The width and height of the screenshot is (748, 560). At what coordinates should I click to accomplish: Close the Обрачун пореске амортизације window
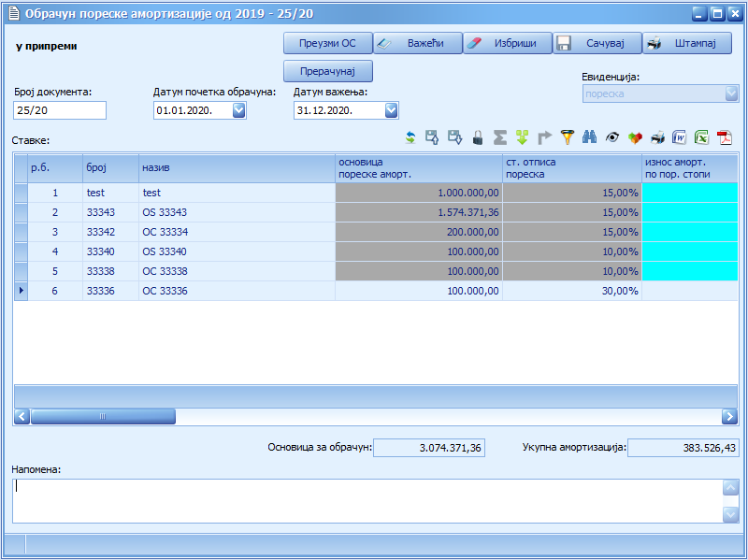click(735, 13)
